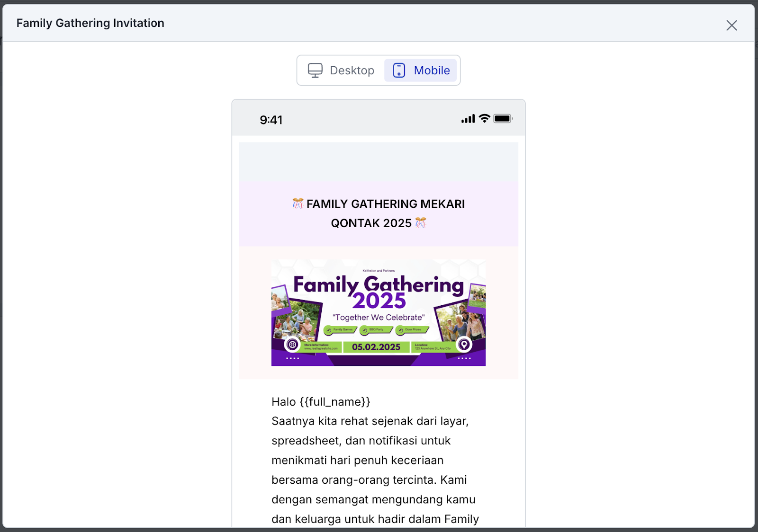The width and height of the screenshot is (758, 532).
Task: Switch preview to Mobile view
Action: 421,70
